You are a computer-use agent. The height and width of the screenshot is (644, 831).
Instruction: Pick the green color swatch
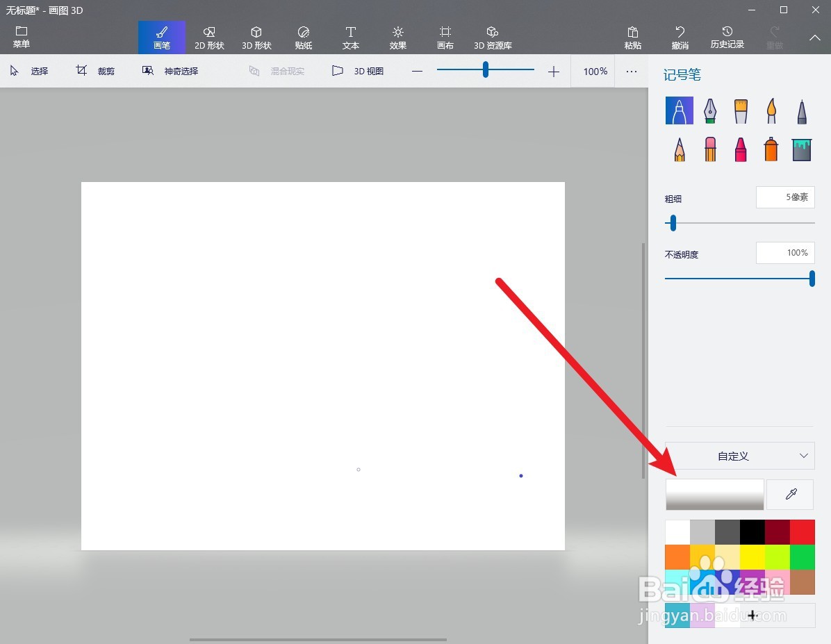[803, 557]
